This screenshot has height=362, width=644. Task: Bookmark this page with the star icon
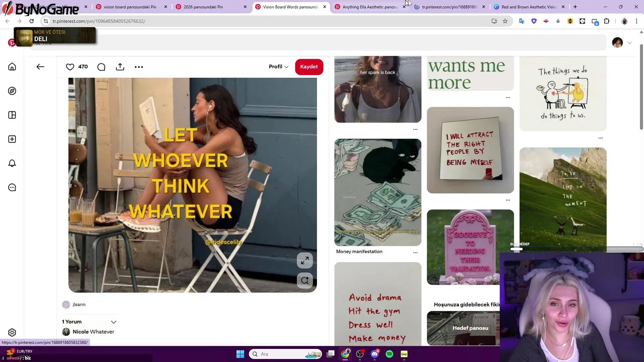click(x=505, y=21)
